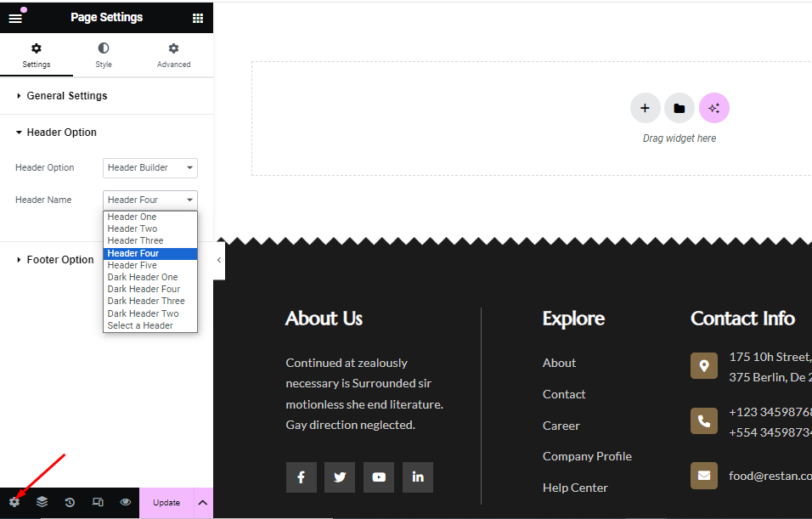The image size is (812, 519).
Task: Open the Company Profile footer link
Action: [587, 456]
